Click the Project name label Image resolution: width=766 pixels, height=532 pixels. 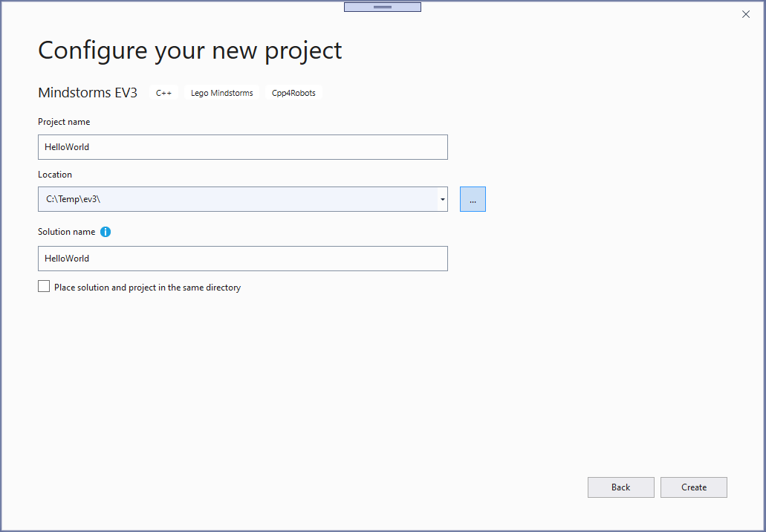(64, 122)
